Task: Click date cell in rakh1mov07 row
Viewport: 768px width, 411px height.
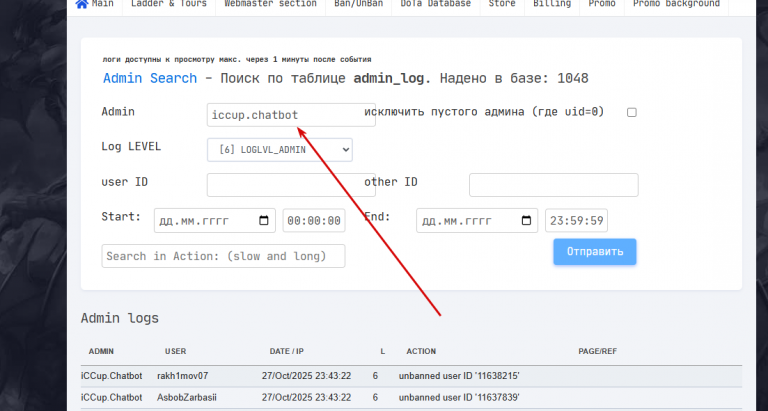Action: [x=306, y=376]
